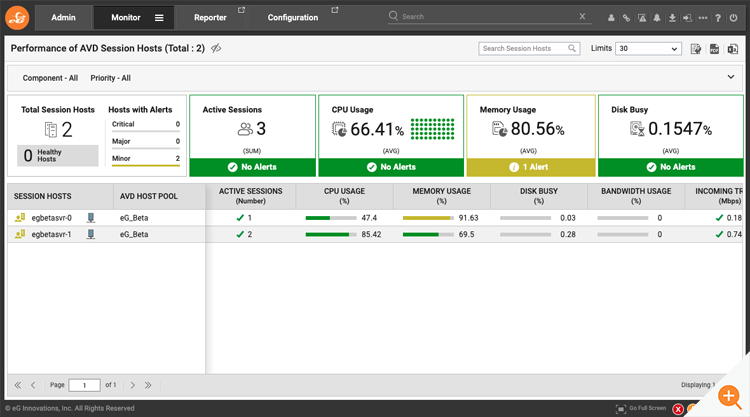The width and height of the screenshot is (750, 417).
Task: Click the red X status icon in footer
Action: pos(678,409)
